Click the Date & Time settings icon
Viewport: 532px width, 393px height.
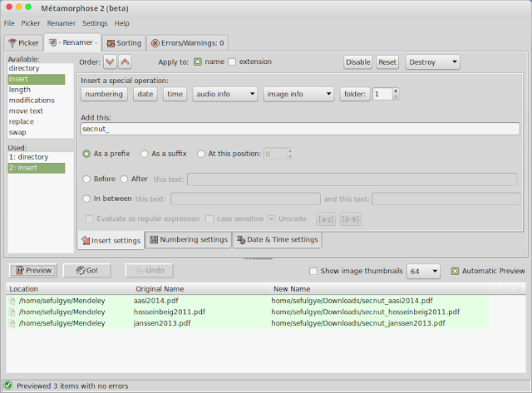(x=241, y=240)
